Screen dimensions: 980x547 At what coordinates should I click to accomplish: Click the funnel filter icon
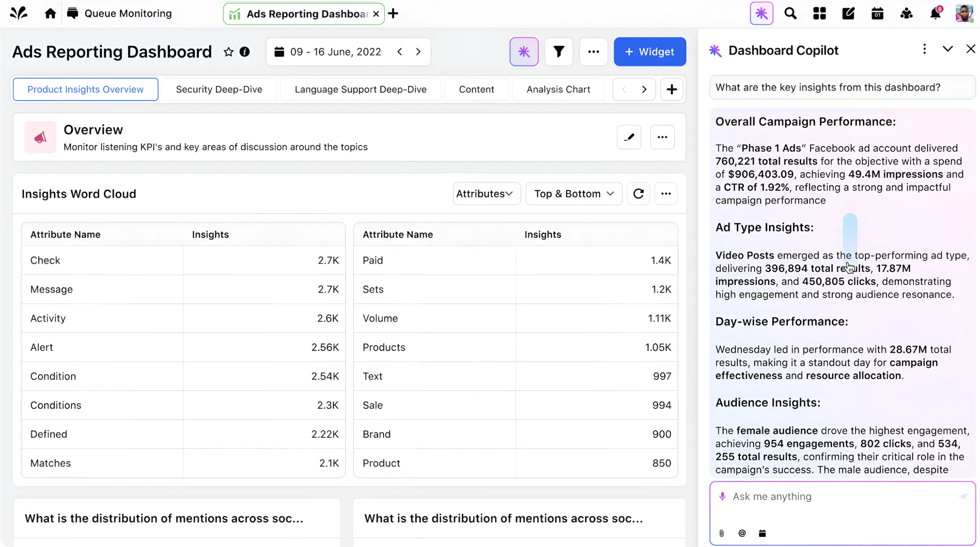tap(559, 52)
